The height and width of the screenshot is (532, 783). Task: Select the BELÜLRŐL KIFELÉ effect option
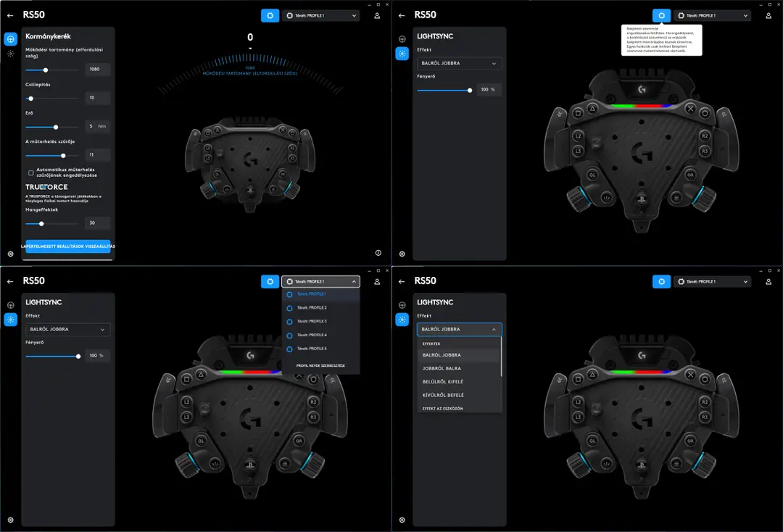[458, 382]
